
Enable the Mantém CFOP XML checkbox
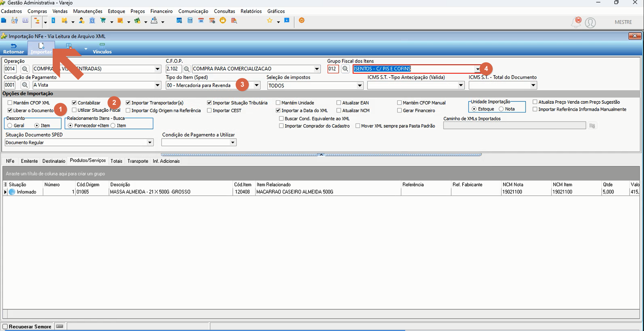10,103
